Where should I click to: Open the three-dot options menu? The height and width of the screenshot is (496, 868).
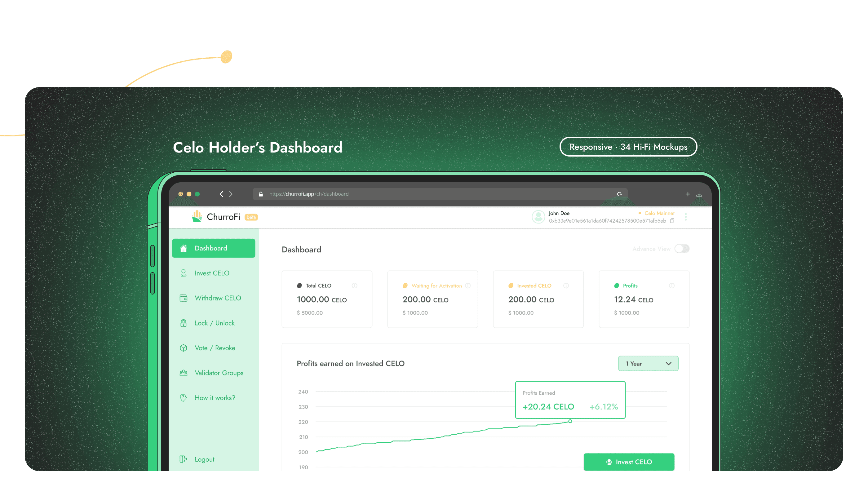(685, 217)
